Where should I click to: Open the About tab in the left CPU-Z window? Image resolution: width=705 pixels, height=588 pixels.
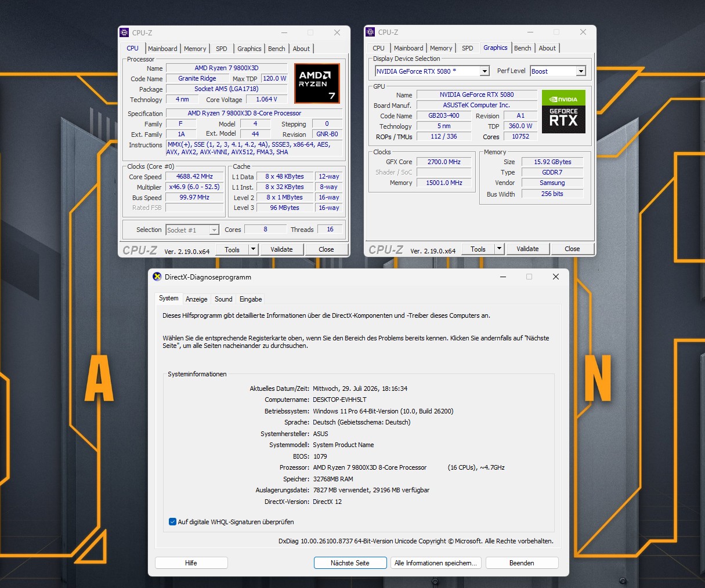[301, 49]
